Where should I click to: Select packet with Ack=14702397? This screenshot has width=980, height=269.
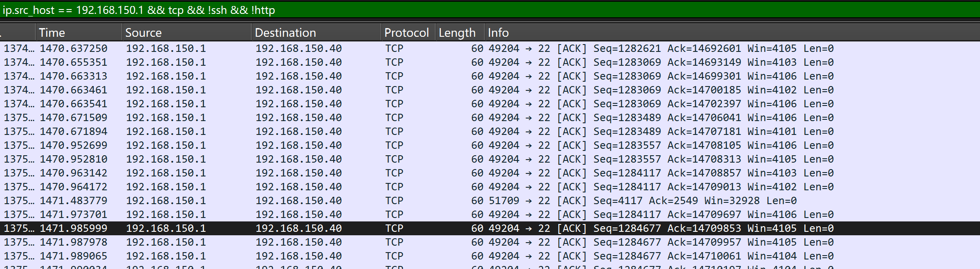pyautogui.click(x=490, y=104)
